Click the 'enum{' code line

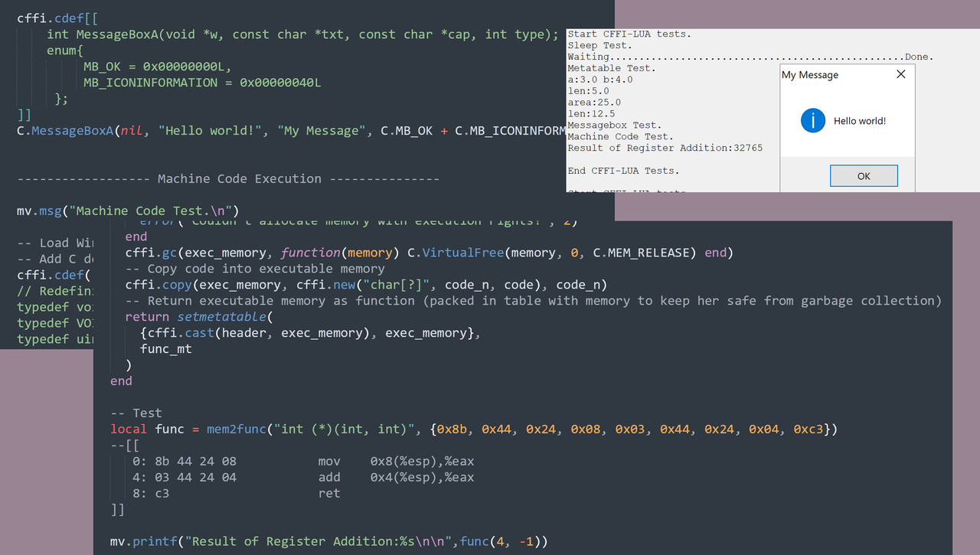coord(64,51)
